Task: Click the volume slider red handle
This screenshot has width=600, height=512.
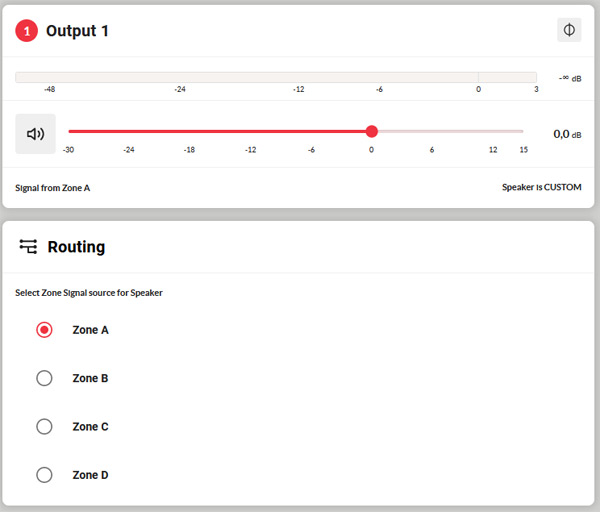Action: [x=372, y=131]
